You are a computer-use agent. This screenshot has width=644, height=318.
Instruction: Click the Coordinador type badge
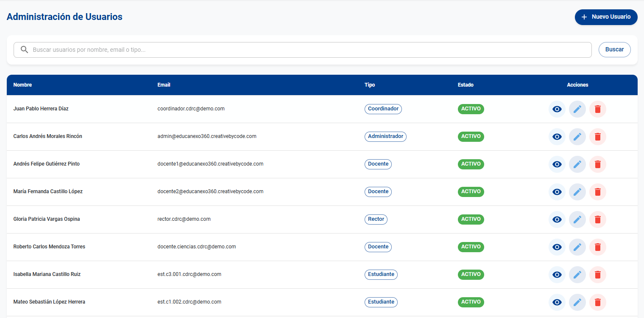(383, 109)
